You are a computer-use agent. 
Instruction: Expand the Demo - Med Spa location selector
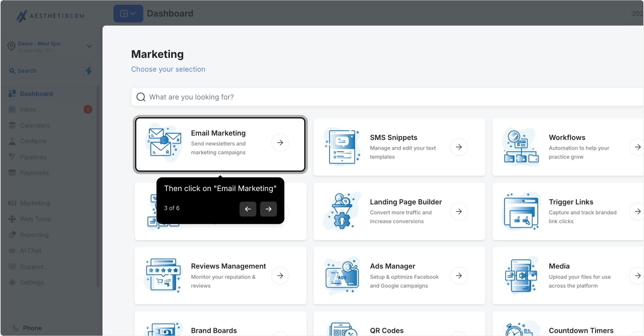[x=50, y=47]
